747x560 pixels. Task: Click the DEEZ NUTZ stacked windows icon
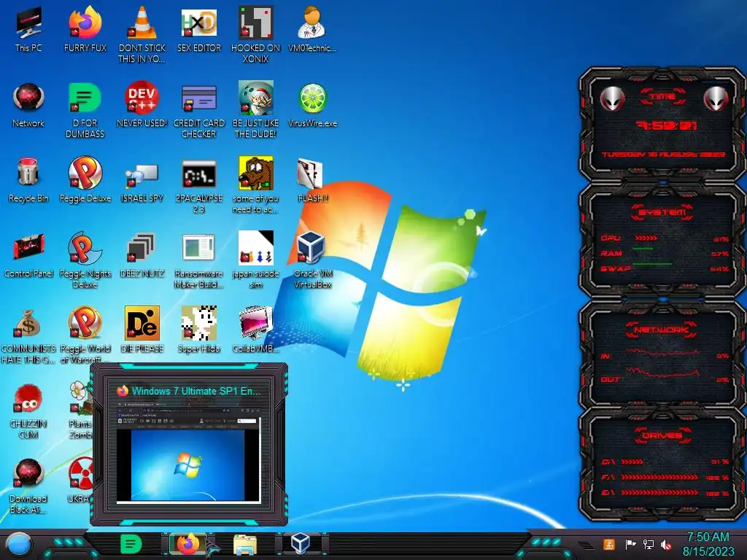click(142, 248)
